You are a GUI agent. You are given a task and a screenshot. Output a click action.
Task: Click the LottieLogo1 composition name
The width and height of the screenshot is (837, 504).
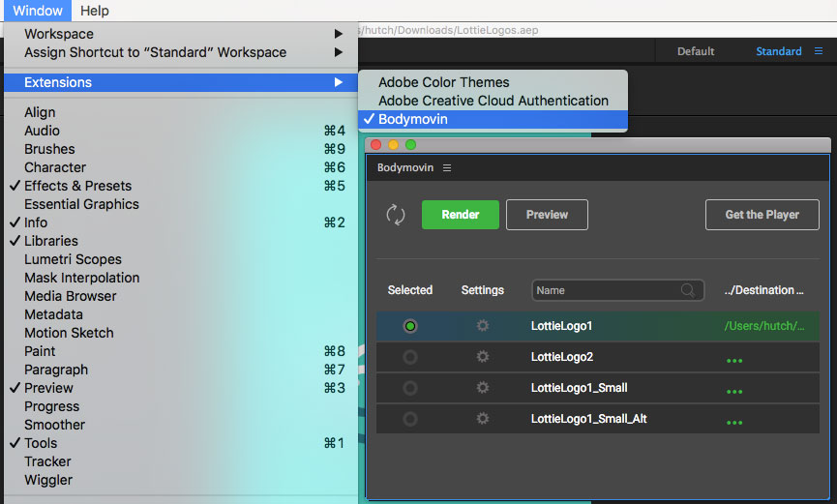(561, 326)
